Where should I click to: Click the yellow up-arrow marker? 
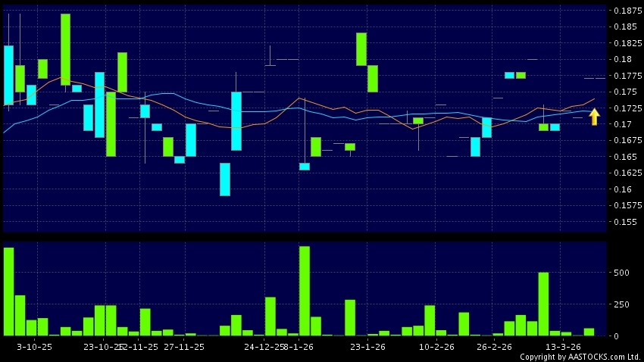coord(595,116)
